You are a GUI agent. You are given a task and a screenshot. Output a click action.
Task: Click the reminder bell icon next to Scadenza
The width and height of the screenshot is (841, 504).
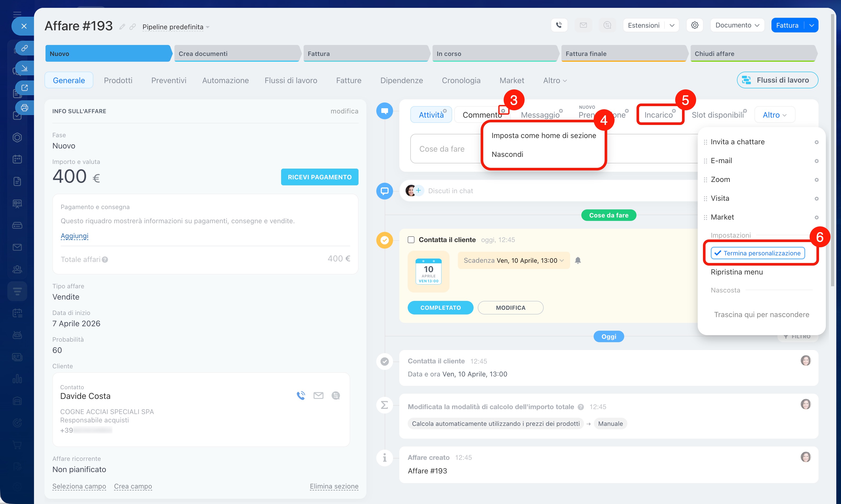pyautogui.click(x=578, y=260)
